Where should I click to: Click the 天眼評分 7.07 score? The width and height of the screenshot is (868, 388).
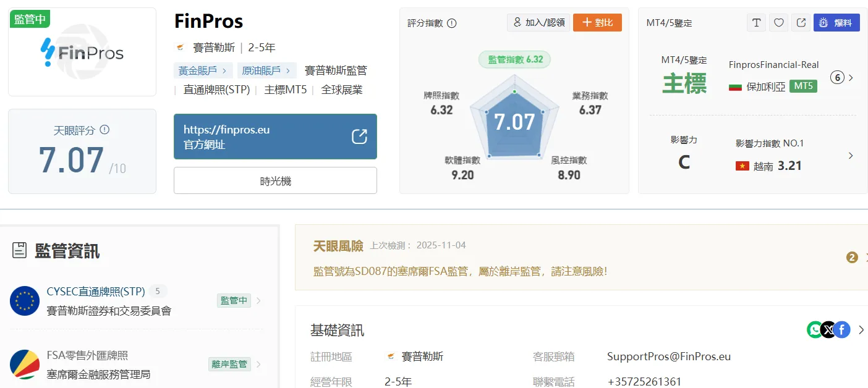[71, 159]
